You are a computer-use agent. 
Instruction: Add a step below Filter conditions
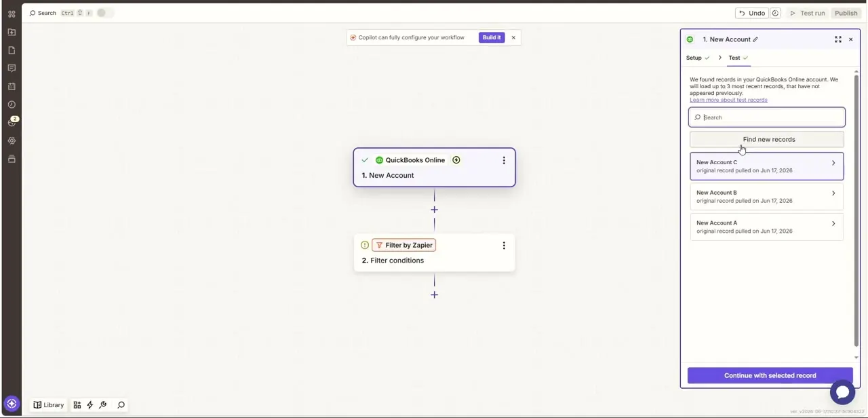coord(434,294)
